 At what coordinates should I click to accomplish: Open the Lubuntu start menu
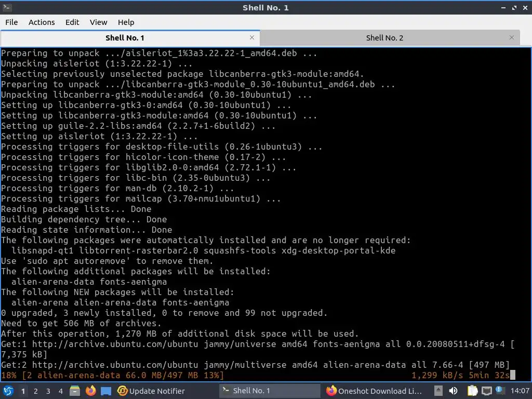[x=8, y=391]
